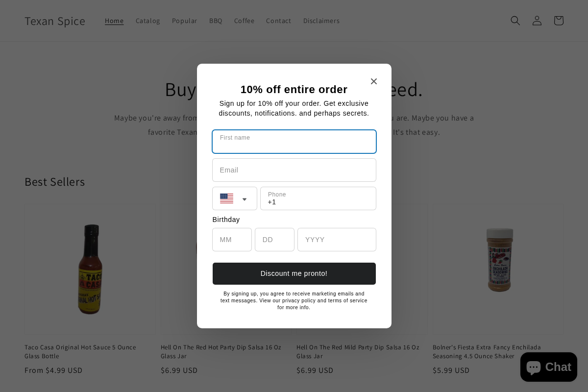The height and width of the screenshot is (392, 588).
Task: Click the YYYY year field
Action: [x=337, y=240]
